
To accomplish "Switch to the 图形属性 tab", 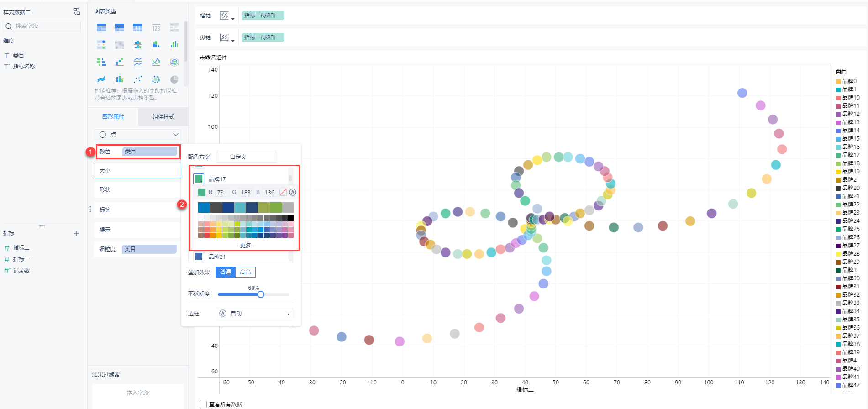I will click(x=113, y=117).
